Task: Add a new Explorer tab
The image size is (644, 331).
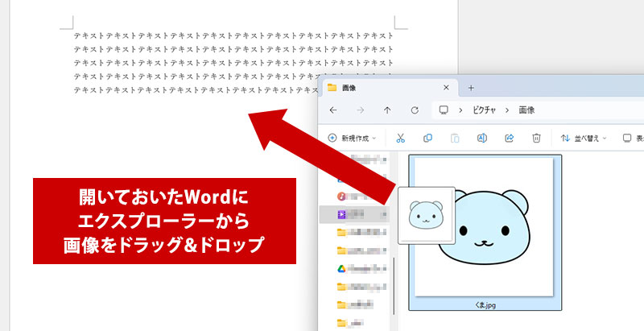Action: click(x=471, y=88)
